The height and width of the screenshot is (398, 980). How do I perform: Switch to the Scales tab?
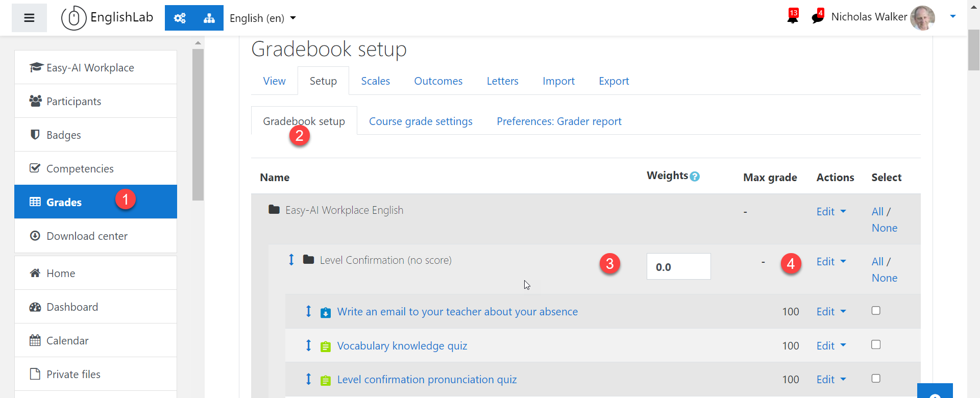click(375, 81)
